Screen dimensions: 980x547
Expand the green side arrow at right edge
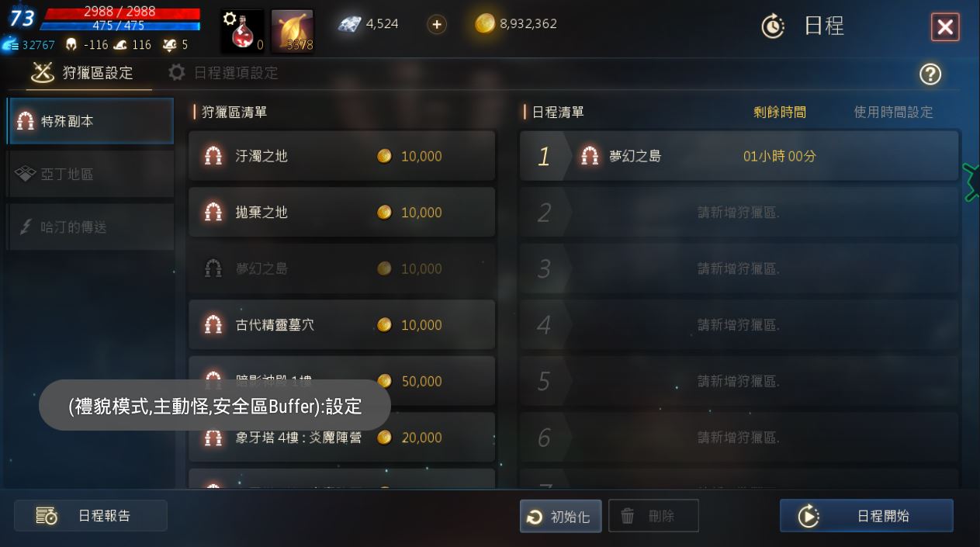[x=971, y=182]
